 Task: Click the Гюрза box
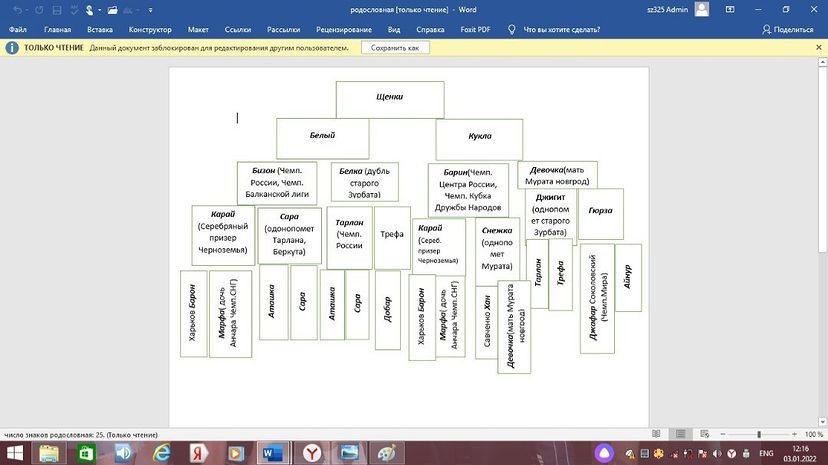click(600, 214)
